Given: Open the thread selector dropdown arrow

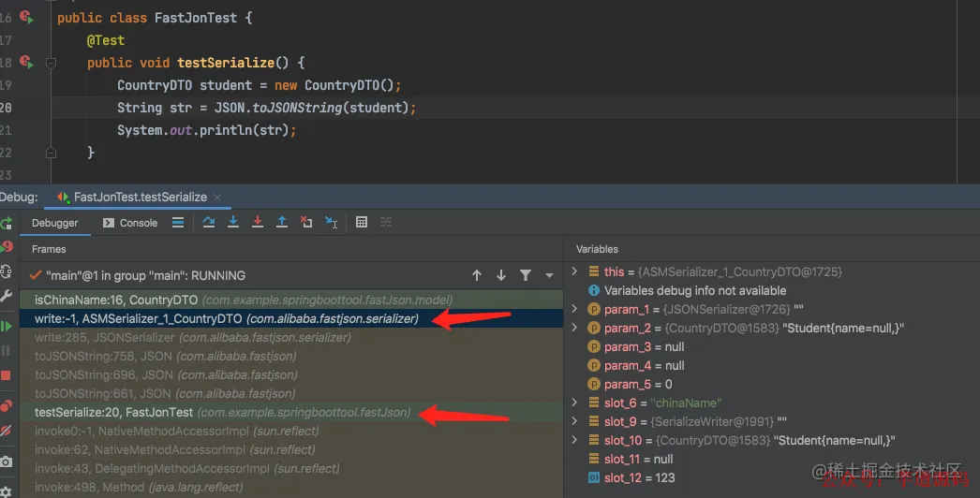Looking at the screenshot, I should 549,275.
